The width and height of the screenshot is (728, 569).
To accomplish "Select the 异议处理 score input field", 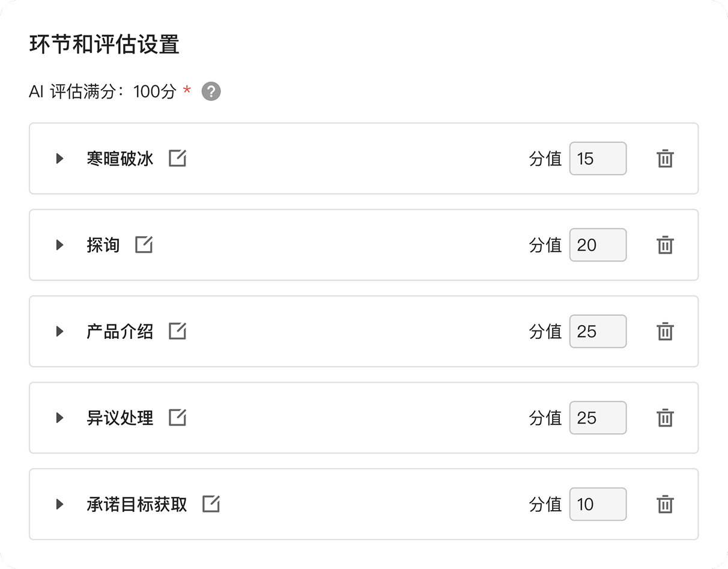I will click(x=598, y=418).
